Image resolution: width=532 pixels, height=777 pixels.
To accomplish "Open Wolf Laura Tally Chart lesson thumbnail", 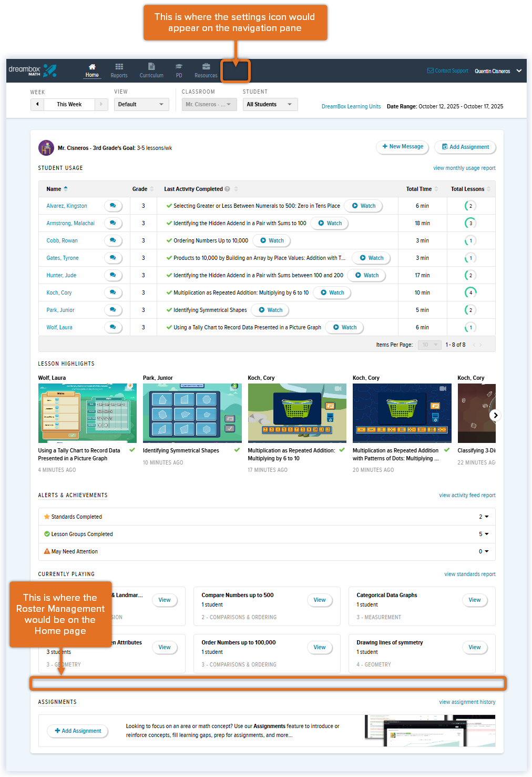I will (87, 413).
